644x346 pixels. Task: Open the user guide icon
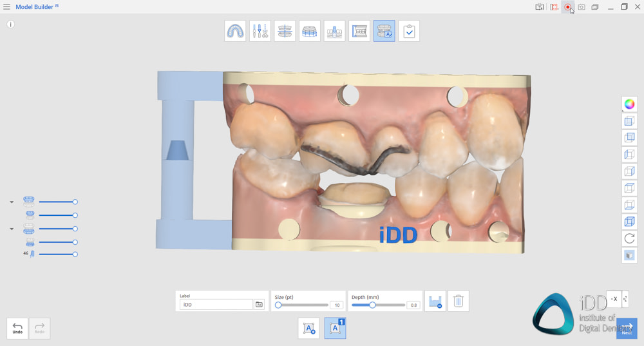[540, 7]
